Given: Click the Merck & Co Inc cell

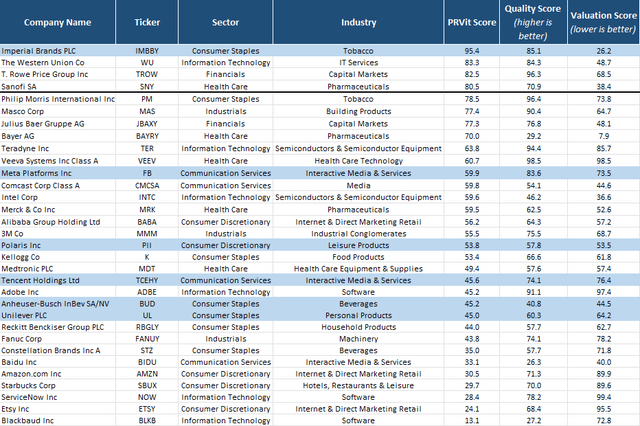Looking at the screenshot, I should 58,210.
